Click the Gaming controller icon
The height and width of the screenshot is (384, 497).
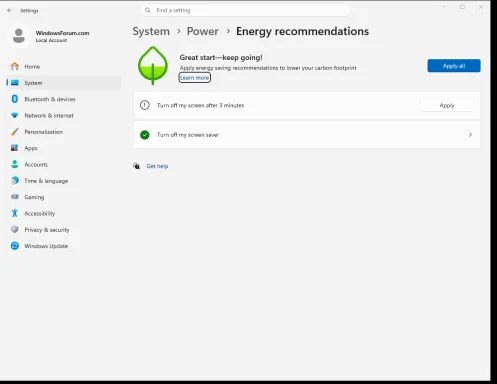[15, 197]
